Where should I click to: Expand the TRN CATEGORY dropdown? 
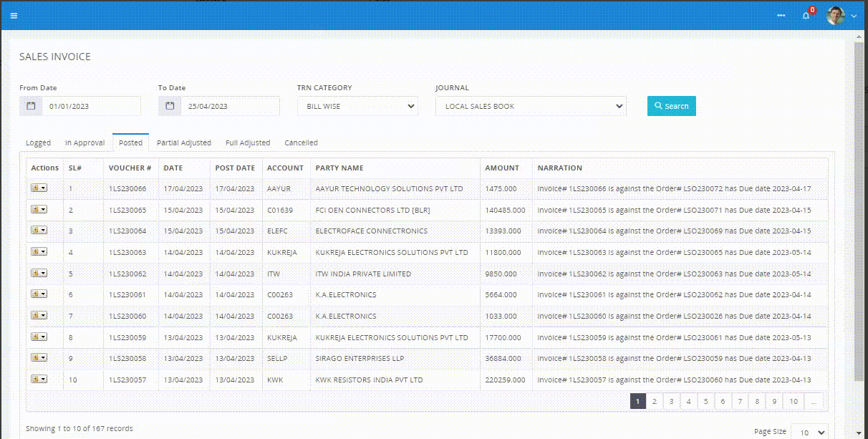point(357,106)
